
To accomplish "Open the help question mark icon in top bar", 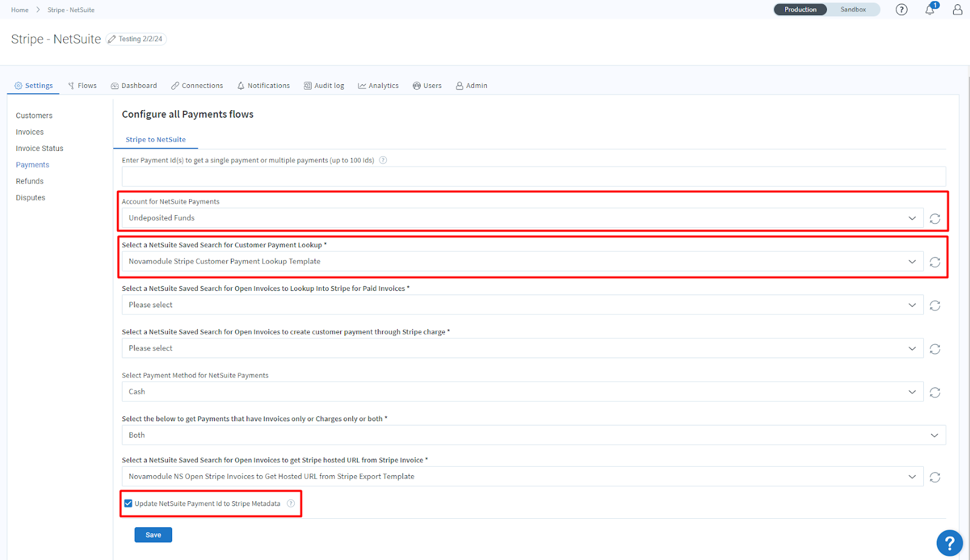I will [x=901, y=10].
